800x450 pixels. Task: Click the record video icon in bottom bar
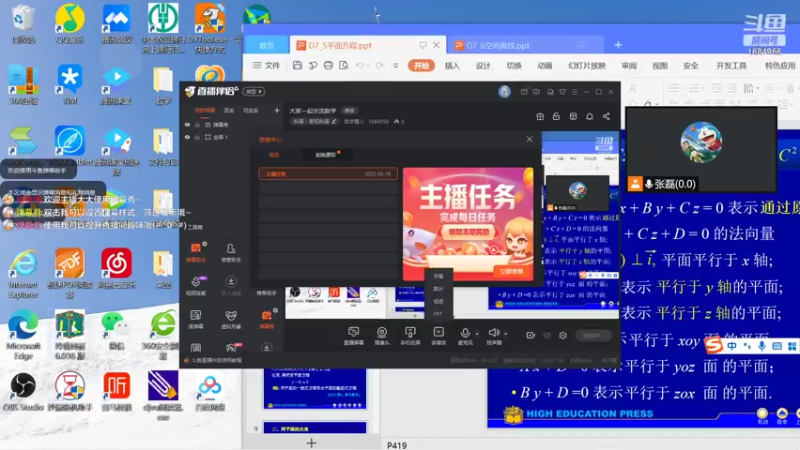click(x=531, y=335)
